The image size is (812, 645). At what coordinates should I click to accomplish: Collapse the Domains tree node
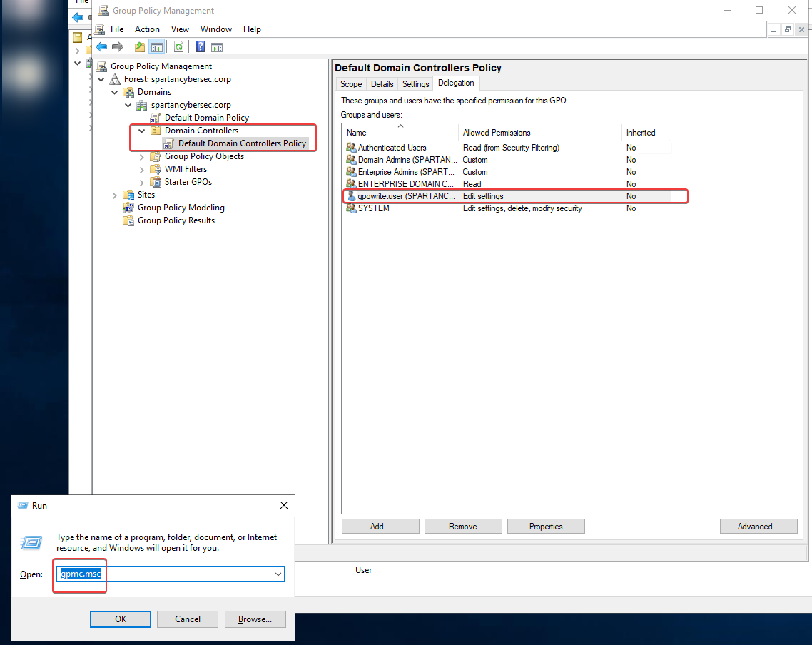click(x=115, y=92)
